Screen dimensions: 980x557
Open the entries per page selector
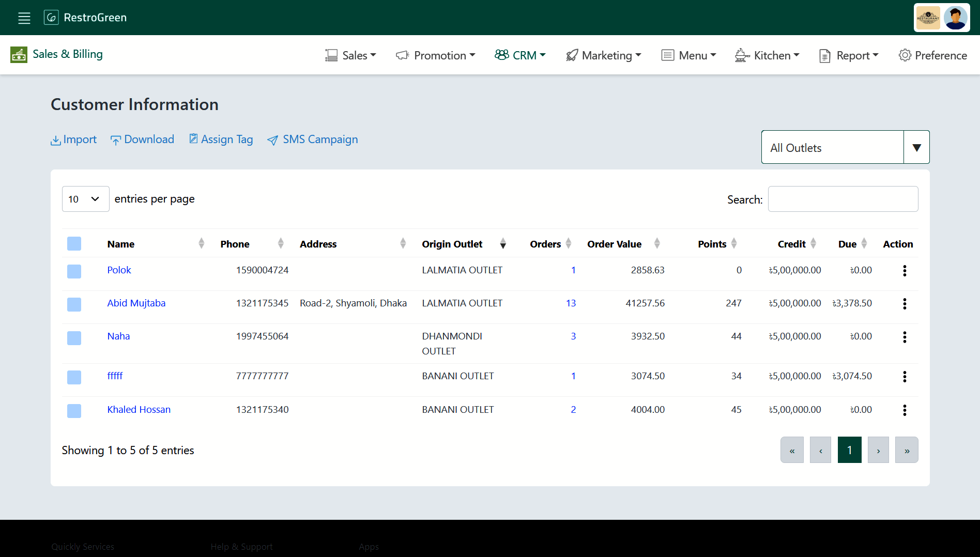click(85, 199)
